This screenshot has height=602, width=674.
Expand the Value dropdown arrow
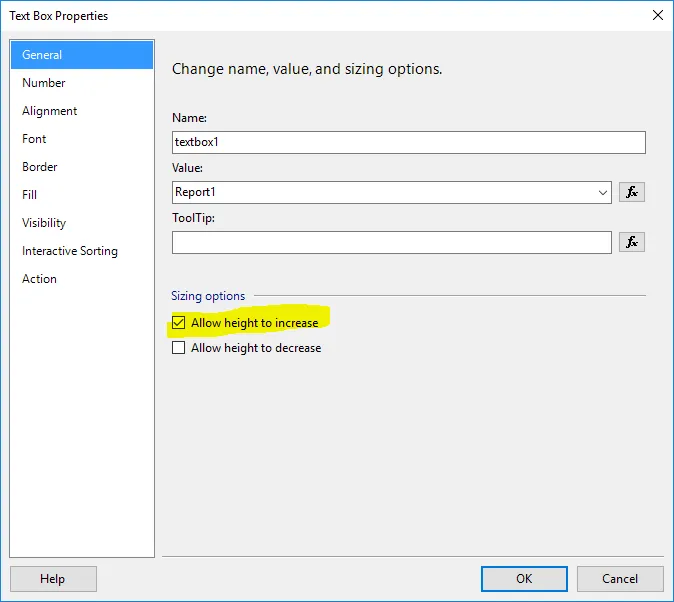(603, 192)
